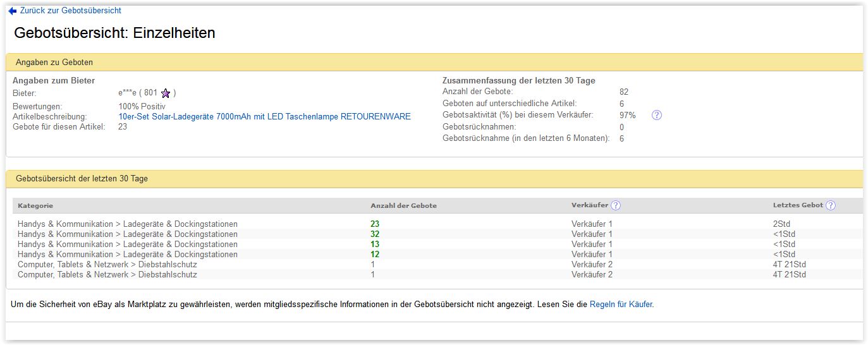Screen dimensions: 868x345
Task: Click the help icon next to Letztes Gebot
Action: pos(831,205)
